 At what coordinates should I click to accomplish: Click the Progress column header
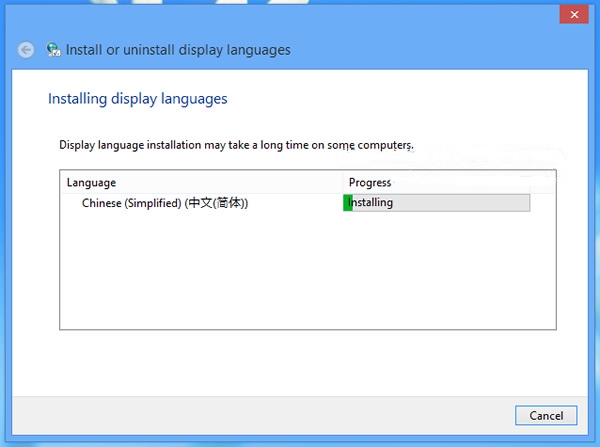pyautogui.click(x=370, y=183)
